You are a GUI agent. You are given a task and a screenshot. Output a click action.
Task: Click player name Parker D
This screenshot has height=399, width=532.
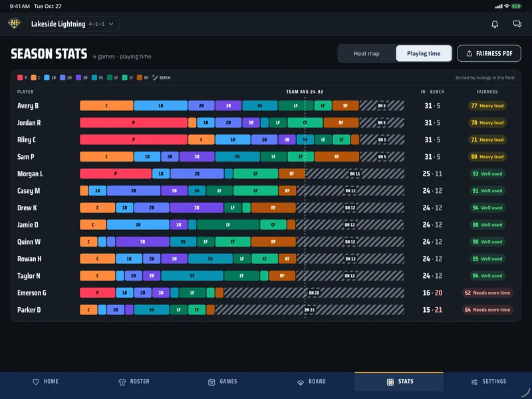[x=29, y=309]
